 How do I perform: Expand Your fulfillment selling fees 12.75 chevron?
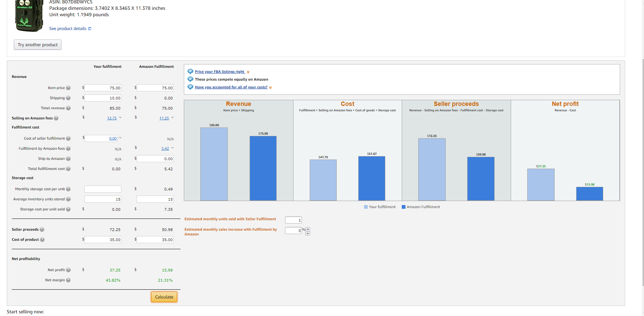(x=120, y=118)
